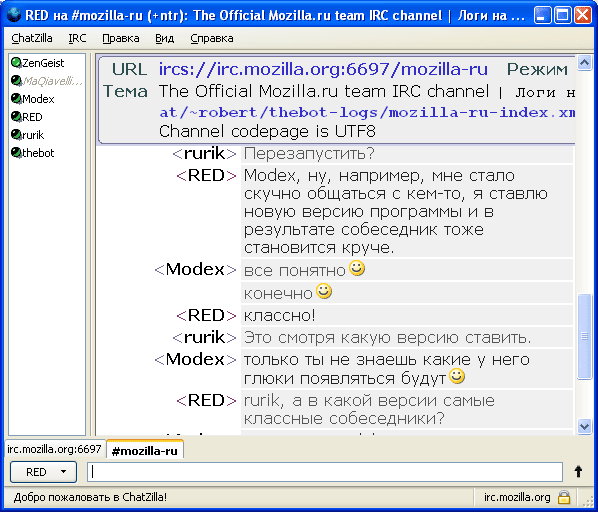
Task: Close the ChatZilla window
Action: [583, 15]
